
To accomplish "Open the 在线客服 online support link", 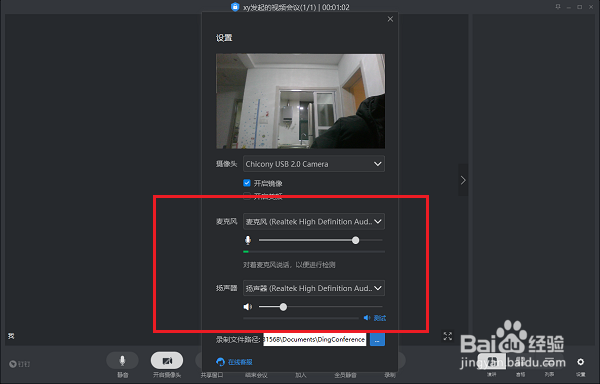I will 235,362.
